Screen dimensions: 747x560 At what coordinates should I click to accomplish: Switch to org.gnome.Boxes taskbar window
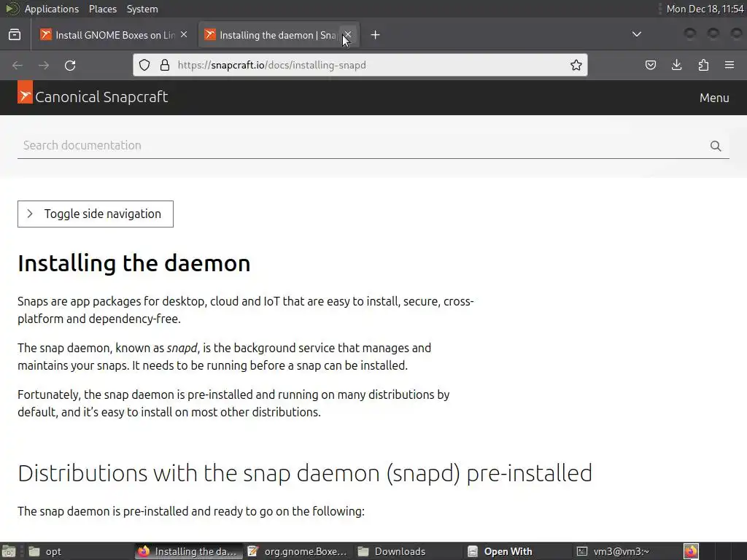pyautogui.click(x=297, y=551)
